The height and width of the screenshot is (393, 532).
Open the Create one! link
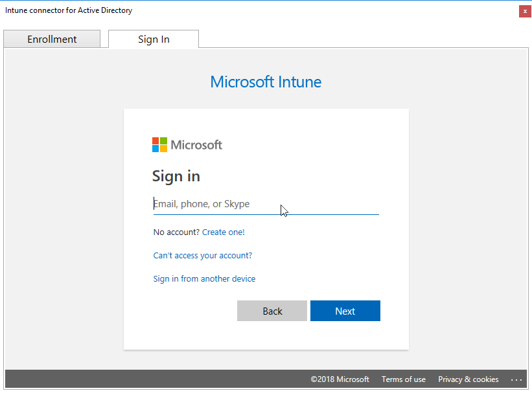tap(224, 232)
